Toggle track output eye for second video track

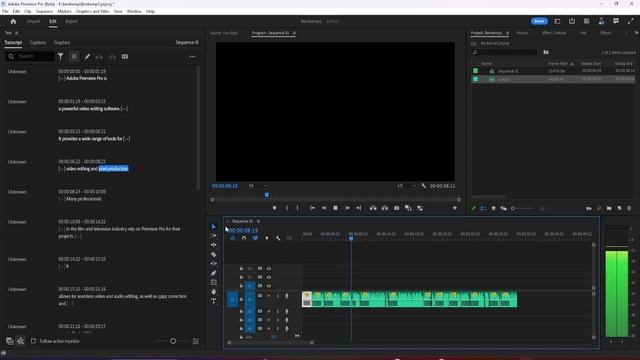(269, 277)
